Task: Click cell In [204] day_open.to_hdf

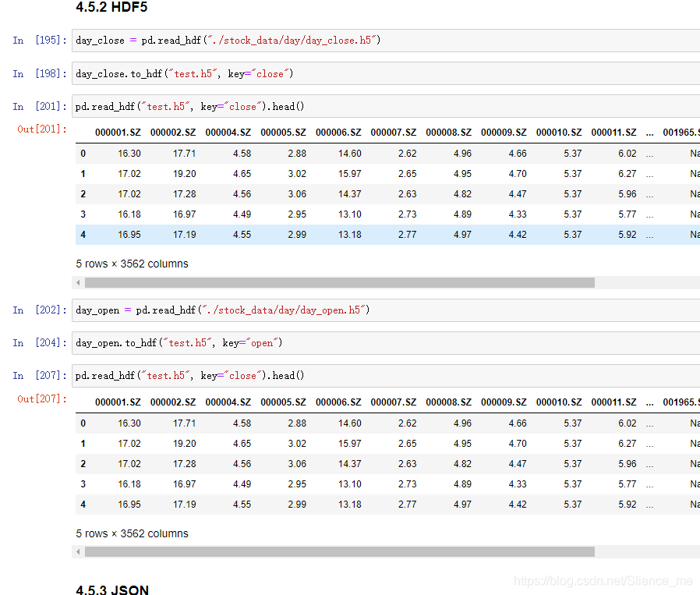Action: pos(386,343)
